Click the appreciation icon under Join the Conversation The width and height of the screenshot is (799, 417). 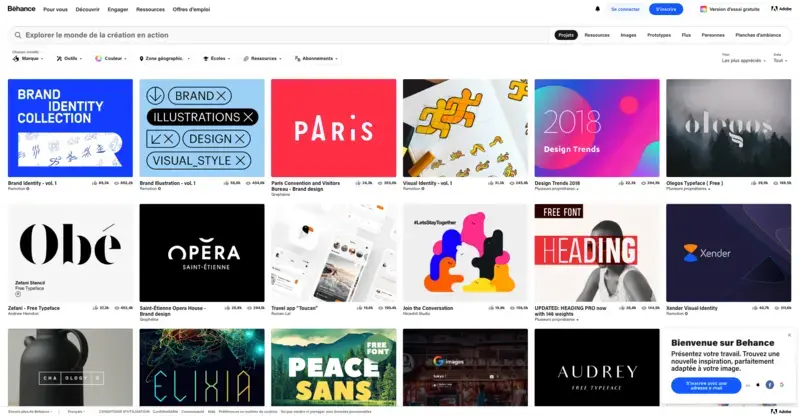click(x=490, y=308)
